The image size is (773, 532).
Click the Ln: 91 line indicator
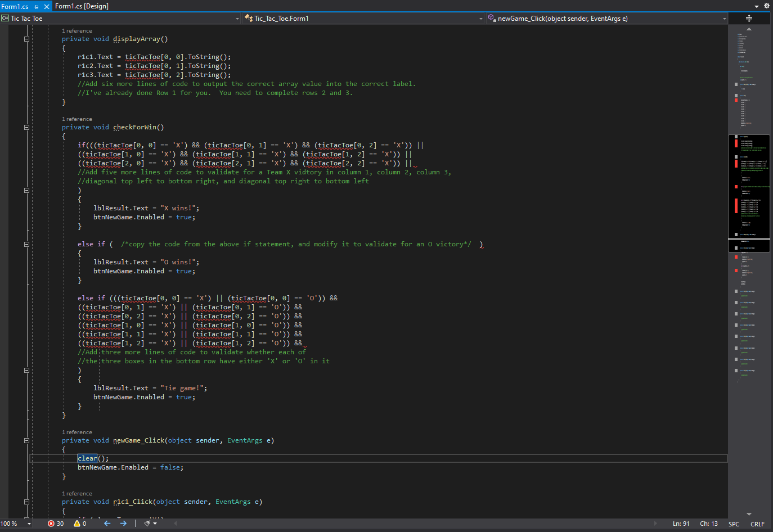point(681,524)
